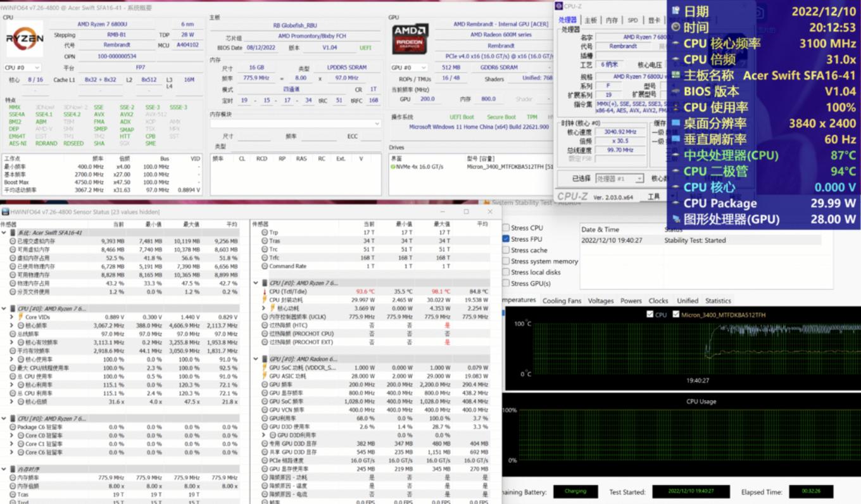Click the lightning icon next to Core VIDs
The width and height of the screenshot is (861, 504).
pyautogui.click(x=20, y=317)
